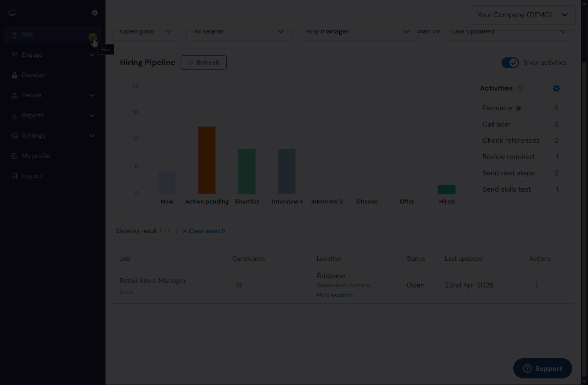
Task: Click the Develop lock icon
Action: click(14, 75)
